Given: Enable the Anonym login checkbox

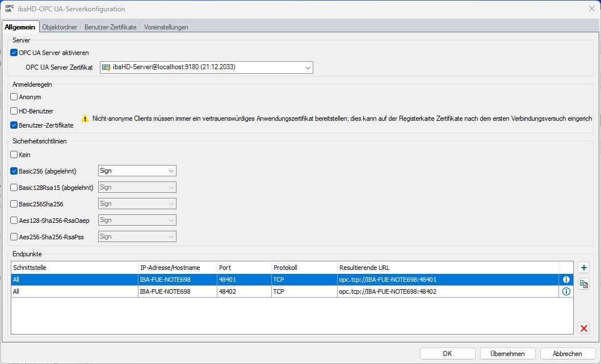Looking at the screenshot, I should click(x=14, y=97).
